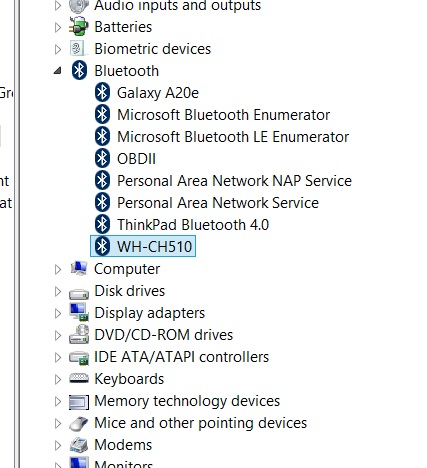Expand Mice and other pointing devices node
Image resolution: width=427 pixels, height=468 pixels.
[58, 423]
